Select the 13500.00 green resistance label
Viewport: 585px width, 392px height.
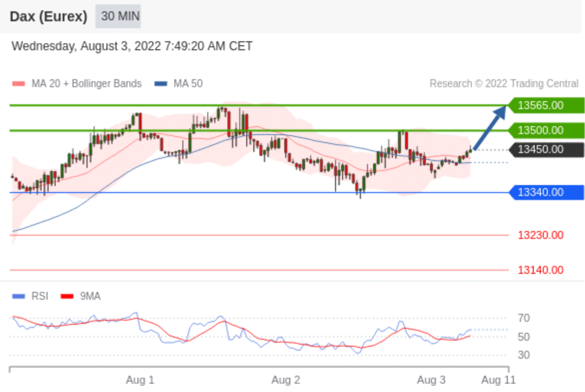click(546, 130)
